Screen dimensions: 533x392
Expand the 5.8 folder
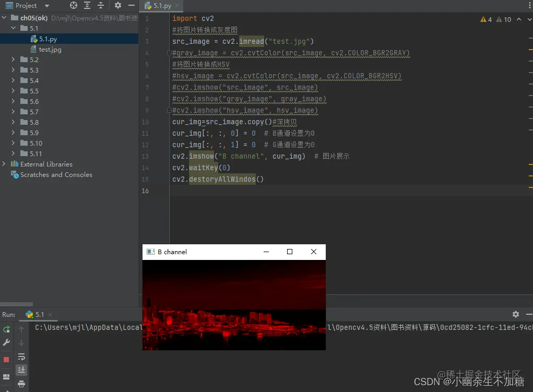pos(13,122)
